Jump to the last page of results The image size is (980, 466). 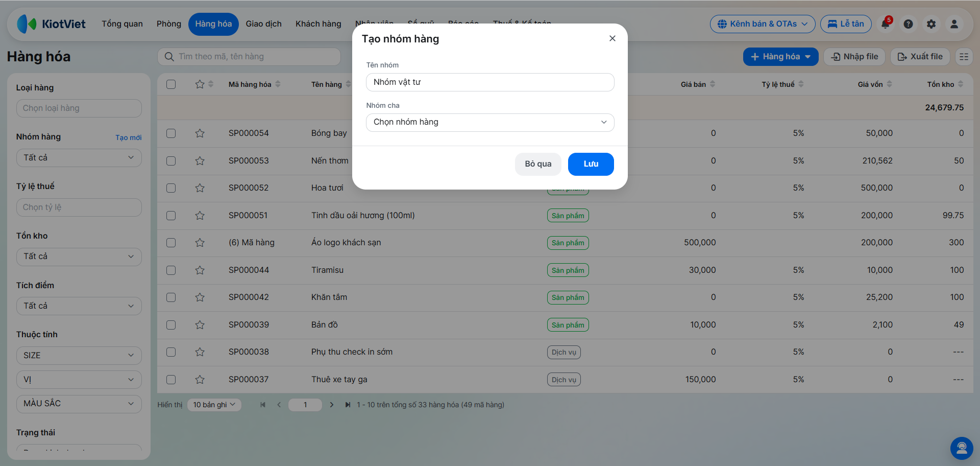tap(348, 405)
